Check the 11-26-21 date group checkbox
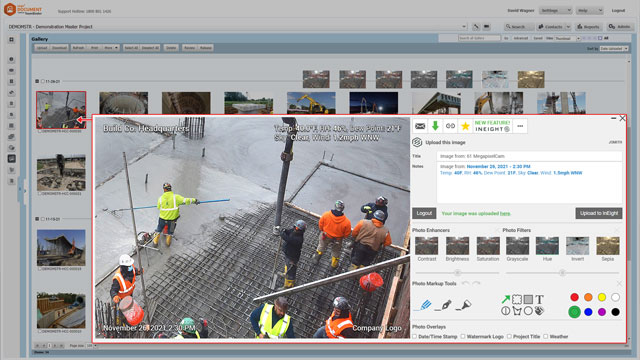Image resolution: width=640 pixels, height=360 pixels. 42,81
